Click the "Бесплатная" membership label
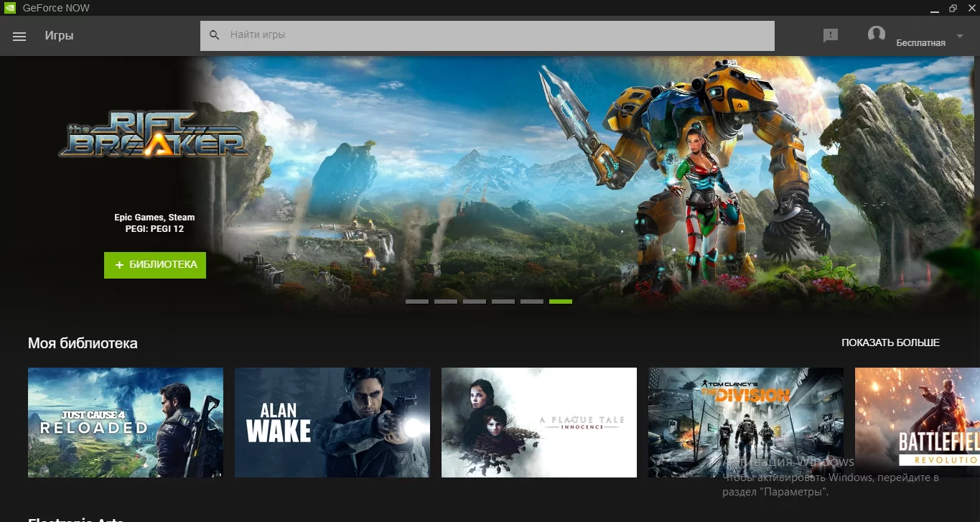Screen dimensions: 980x522 pyautogui.click(x=920, y=43)
